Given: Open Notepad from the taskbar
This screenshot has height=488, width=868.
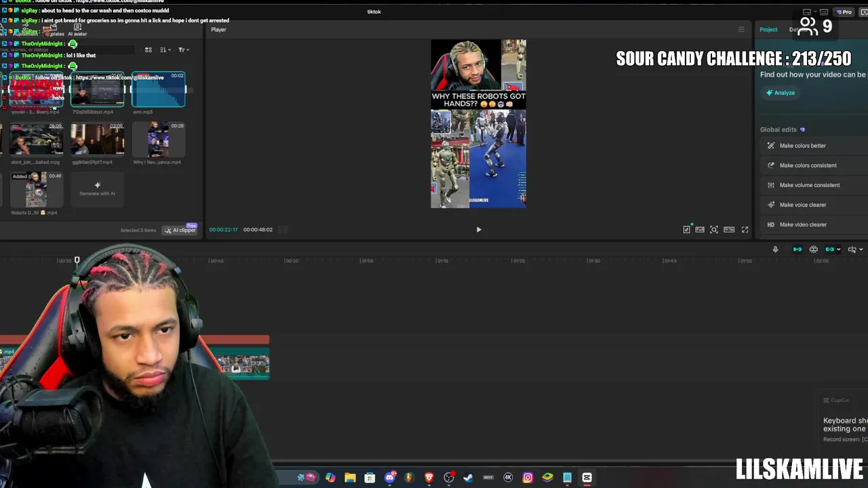Looking at the screenshot, I should [567, 478].
